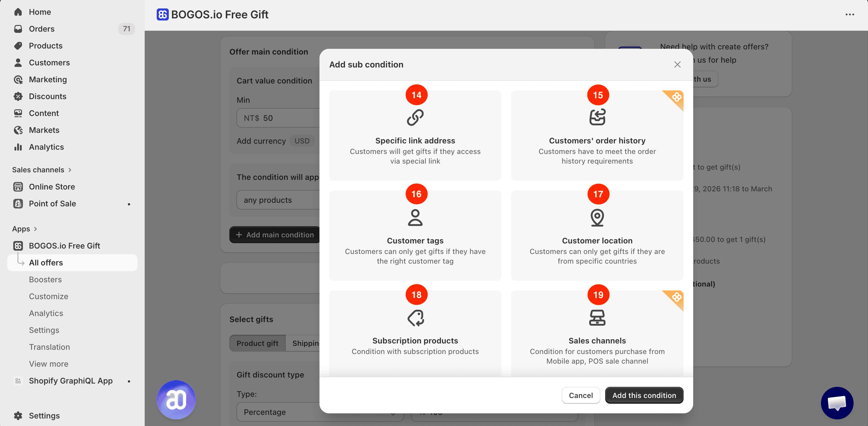Screen dimensions: 868x426
Task: Click the Discounts badge icon
Action: 18,96
